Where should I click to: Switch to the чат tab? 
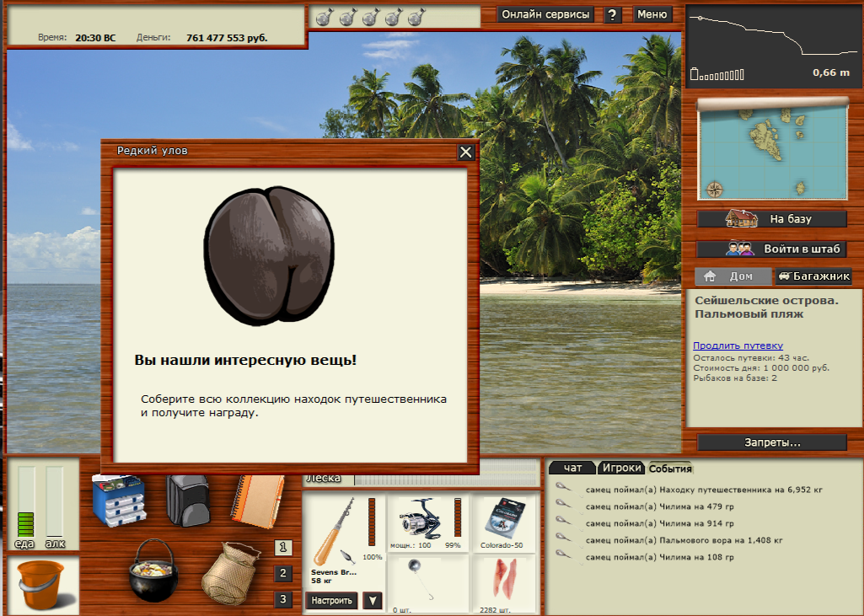click(x=572, y=469)
